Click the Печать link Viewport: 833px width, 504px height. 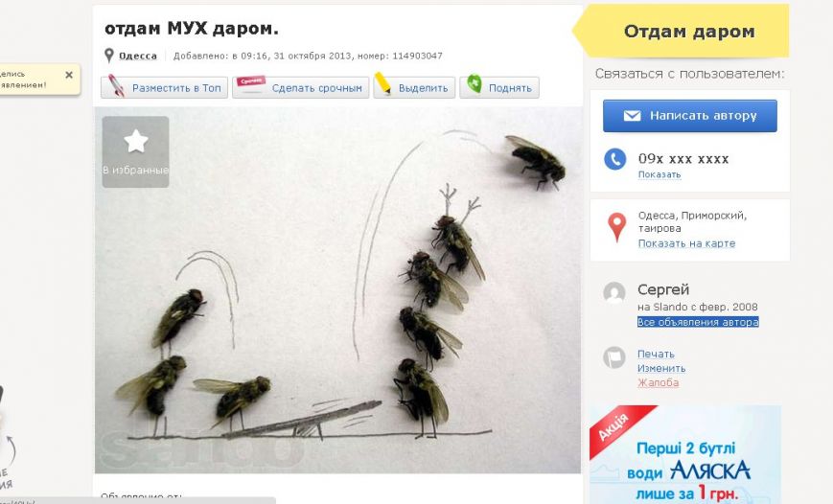pos(656,354)
